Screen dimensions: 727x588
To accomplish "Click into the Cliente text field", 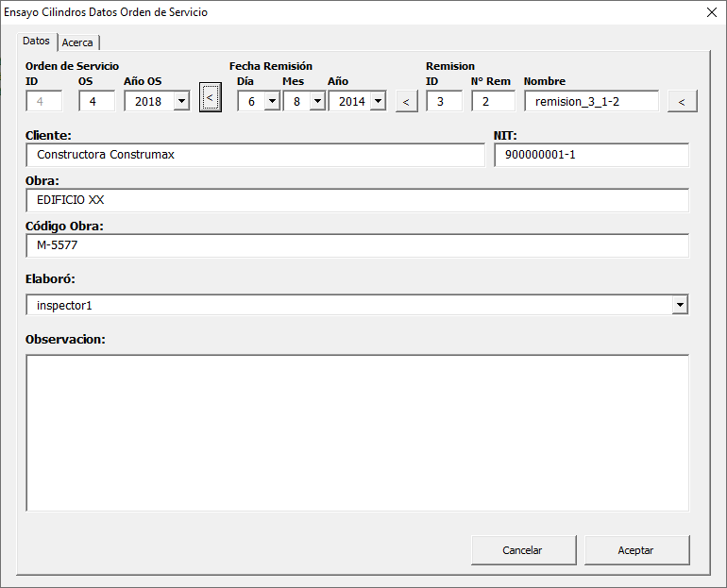I will (255, 155).
